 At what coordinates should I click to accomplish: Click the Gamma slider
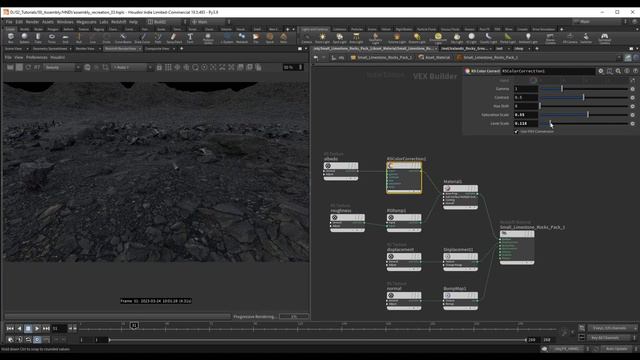coord(584,89)
